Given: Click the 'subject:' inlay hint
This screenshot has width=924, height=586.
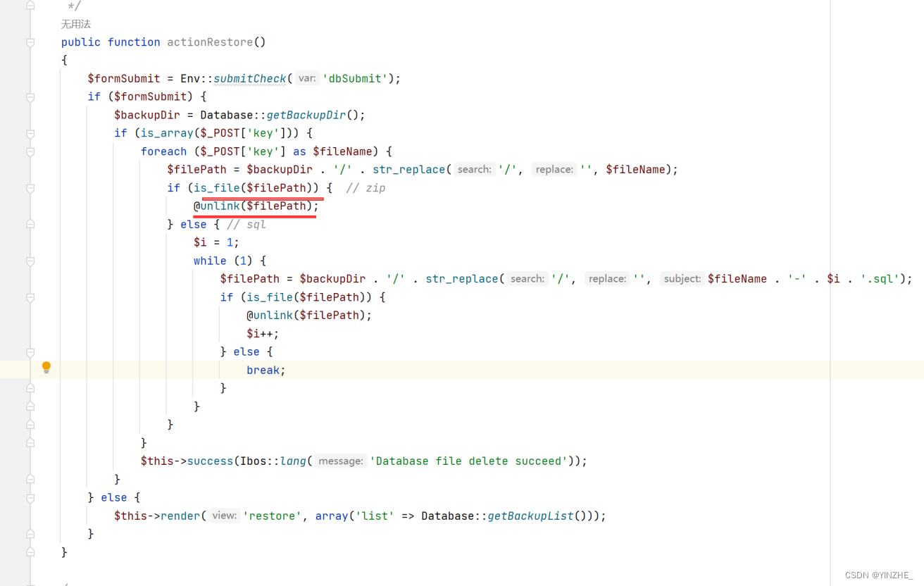Looking at the screenshot, I should tap(682, 279).
